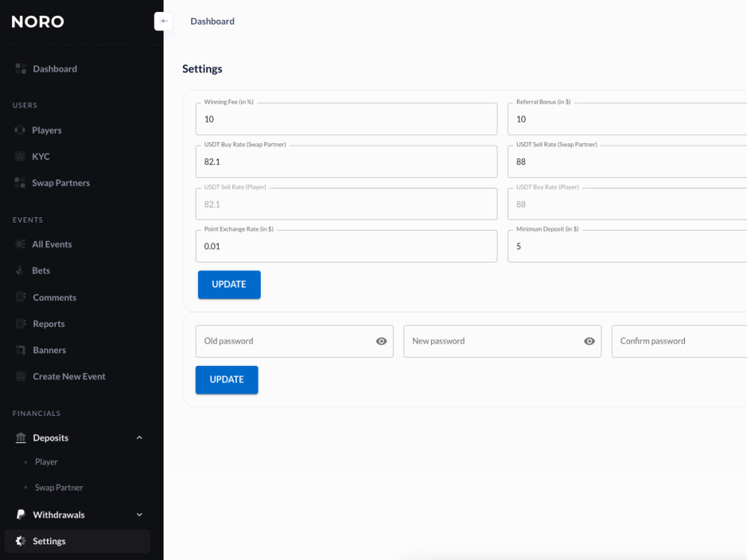Click the disabled USDT Buy Rate Player field

point(627,204)
